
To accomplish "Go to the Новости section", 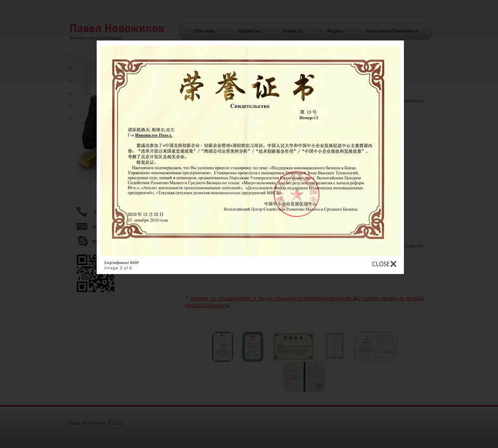I will [x=293, y=31].
